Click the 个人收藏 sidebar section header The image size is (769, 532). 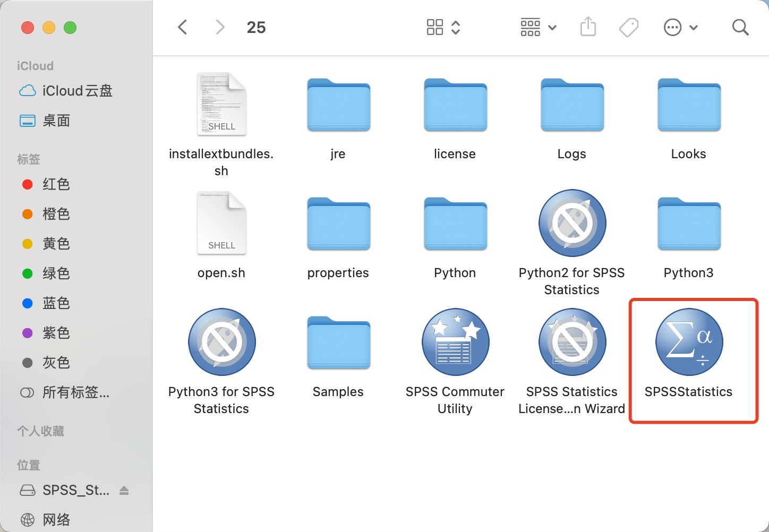40,431
